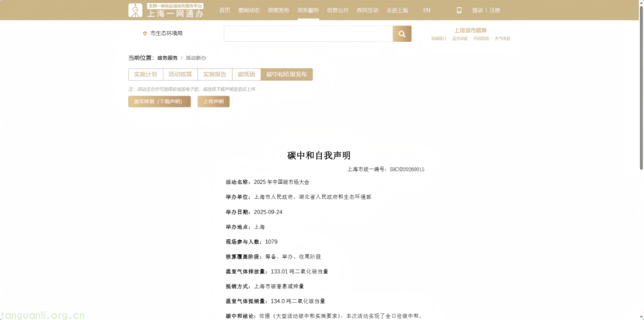Click the 注册 link
This screenshot has height=320, width=644.
click(495, 10)
